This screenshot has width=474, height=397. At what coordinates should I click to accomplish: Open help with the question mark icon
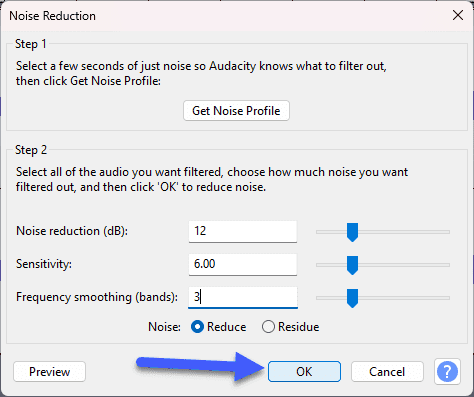click(447, 371)
